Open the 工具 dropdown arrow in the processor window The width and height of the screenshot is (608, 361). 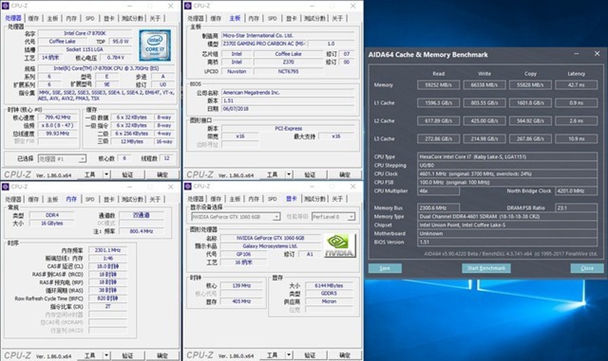tap(106, 174)
